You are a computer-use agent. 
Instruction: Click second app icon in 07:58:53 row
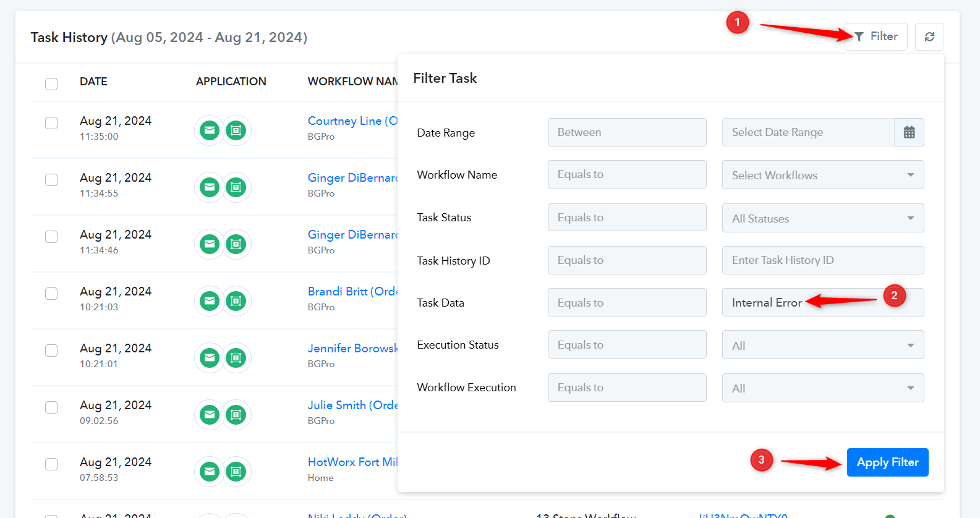pyautogui.click(x=236, y=472)
